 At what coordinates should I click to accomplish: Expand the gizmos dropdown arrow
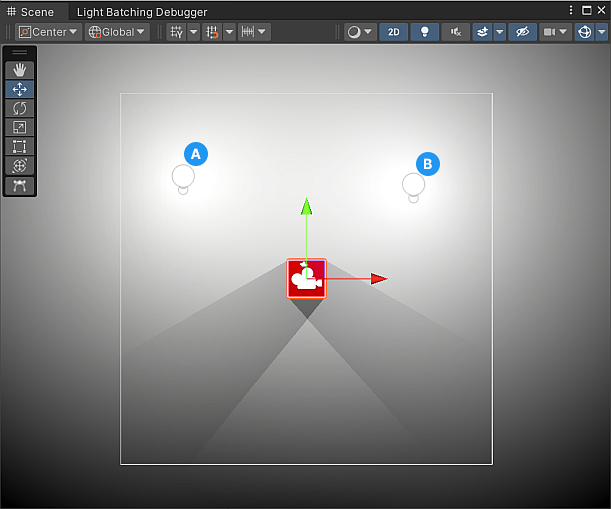601,32
